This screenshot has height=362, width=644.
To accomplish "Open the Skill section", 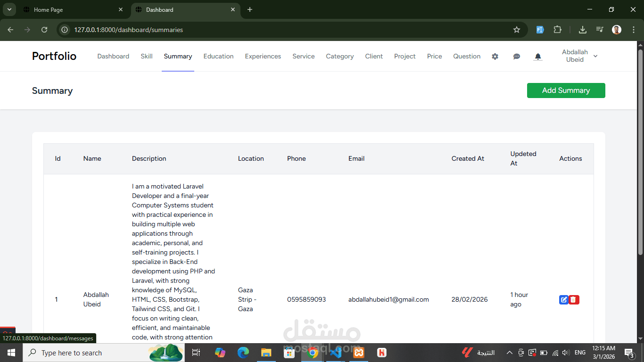I will point(147,56).
